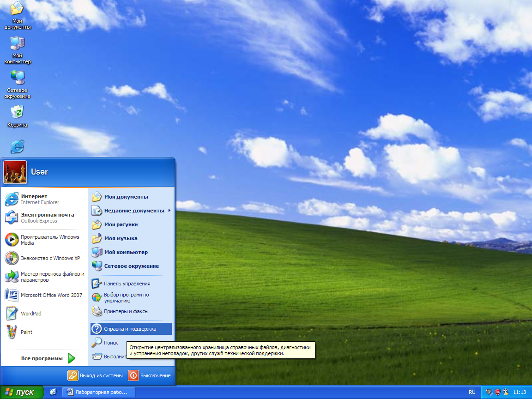Click the Недавние документы folder icon
Viewport: 532px width, 399px height.
[97, 211]
